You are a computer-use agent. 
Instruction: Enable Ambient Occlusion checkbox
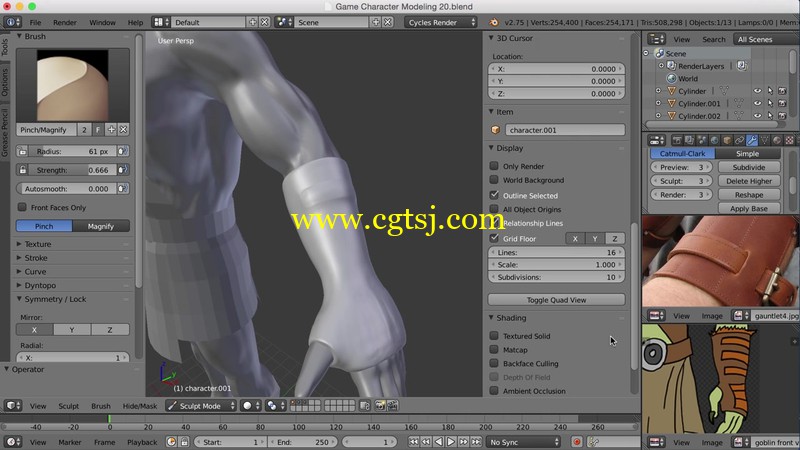[494, 391]
